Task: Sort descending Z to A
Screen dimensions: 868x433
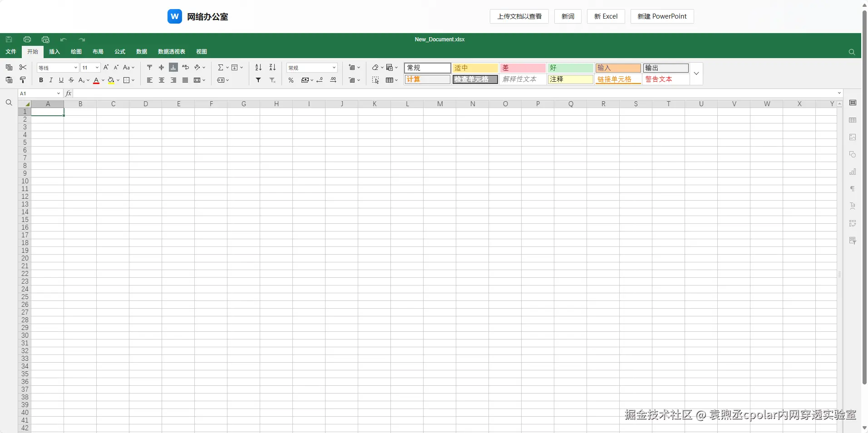Action: (x=272, y=67)
